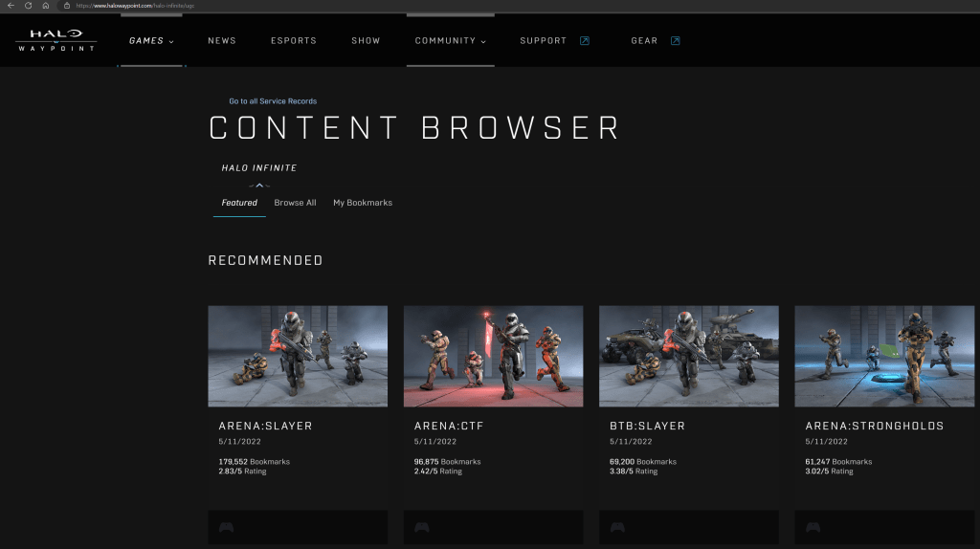Viewport: 980px width, 549px height.
Task: Expand the Games dropdown menu
Action: click(151, 41)
